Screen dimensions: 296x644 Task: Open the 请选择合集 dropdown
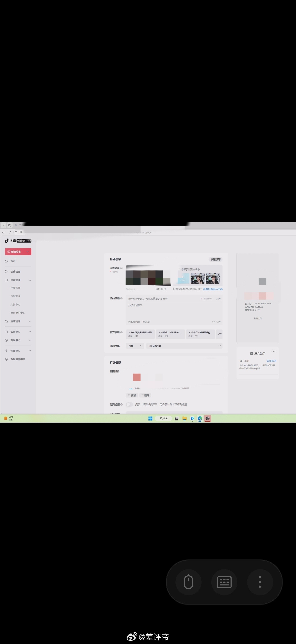[184, 346]
